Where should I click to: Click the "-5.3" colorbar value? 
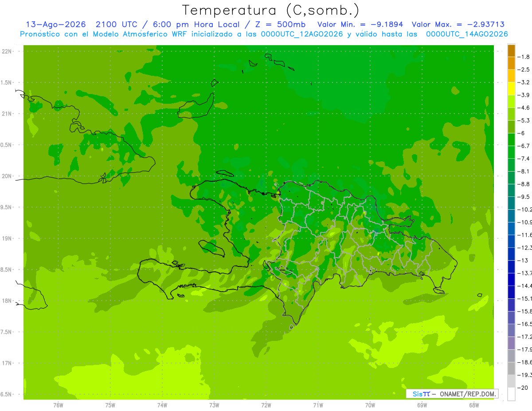tap(524, 121)
